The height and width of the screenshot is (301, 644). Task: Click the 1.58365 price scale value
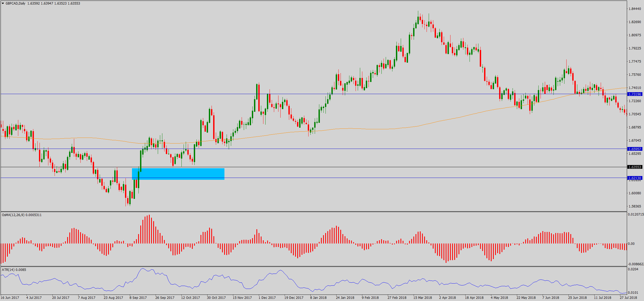coord(635,206)
